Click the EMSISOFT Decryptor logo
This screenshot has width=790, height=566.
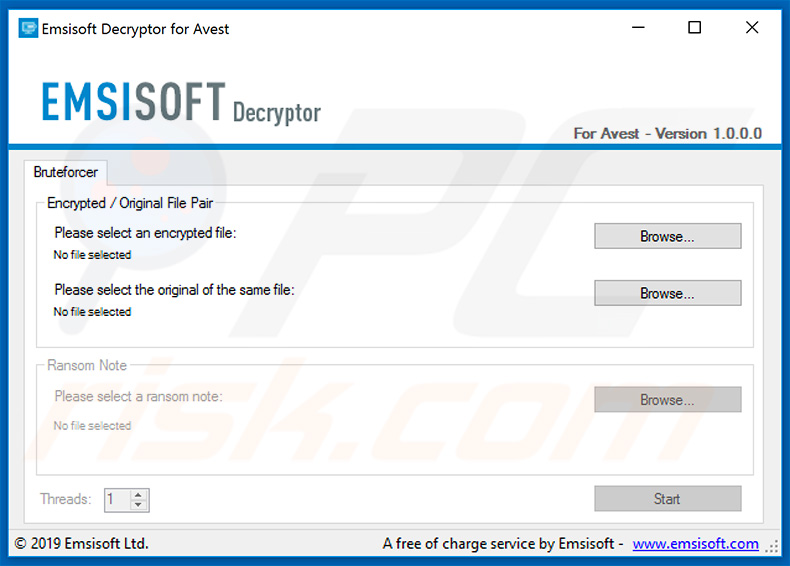[181, 103]
